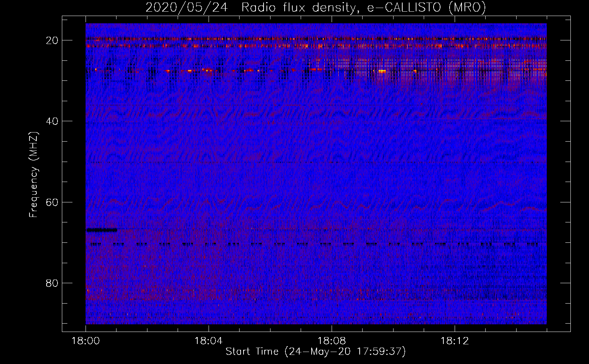Click the '18:04' time tick label

pyautogui.click(x=209, y=341)
